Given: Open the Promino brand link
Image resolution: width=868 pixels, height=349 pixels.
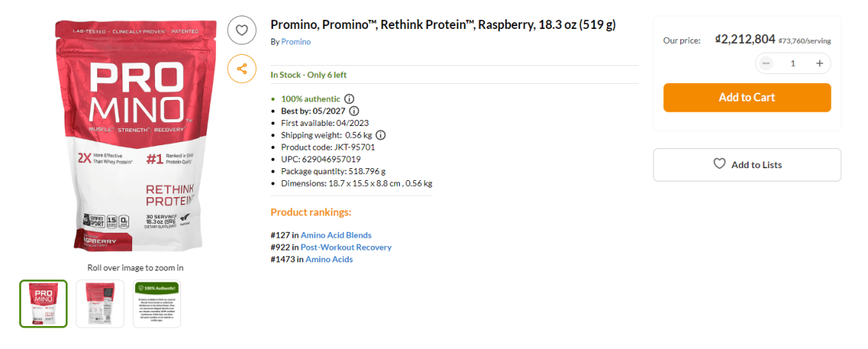Looking at the screenshot, I should coord(296,41).
